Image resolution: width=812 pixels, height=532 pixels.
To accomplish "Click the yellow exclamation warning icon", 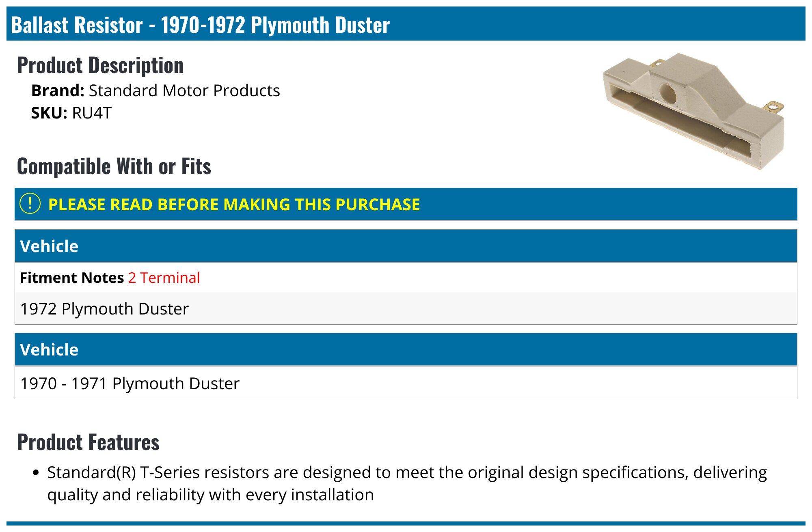I will [x=30, y=204].
